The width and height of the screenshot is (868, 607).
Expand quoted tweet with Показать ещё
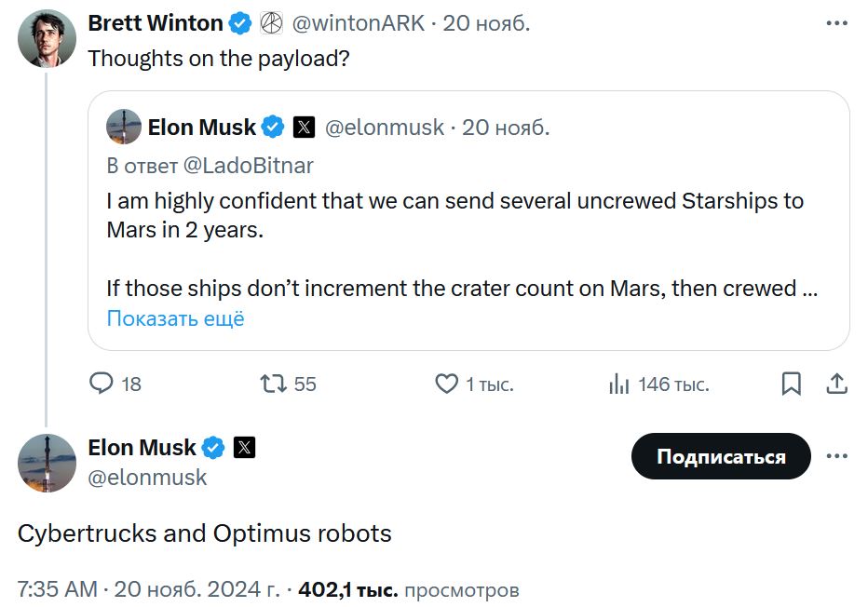[175, 318]
